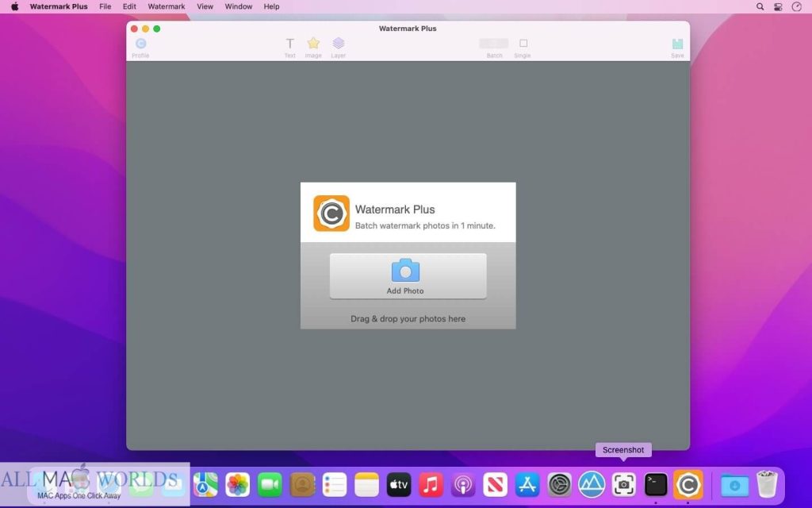Image resolution: width=812 pixels, height=508 pixels.
Task: Launch Screenshot app from the Dock
Action: point(624,485)
